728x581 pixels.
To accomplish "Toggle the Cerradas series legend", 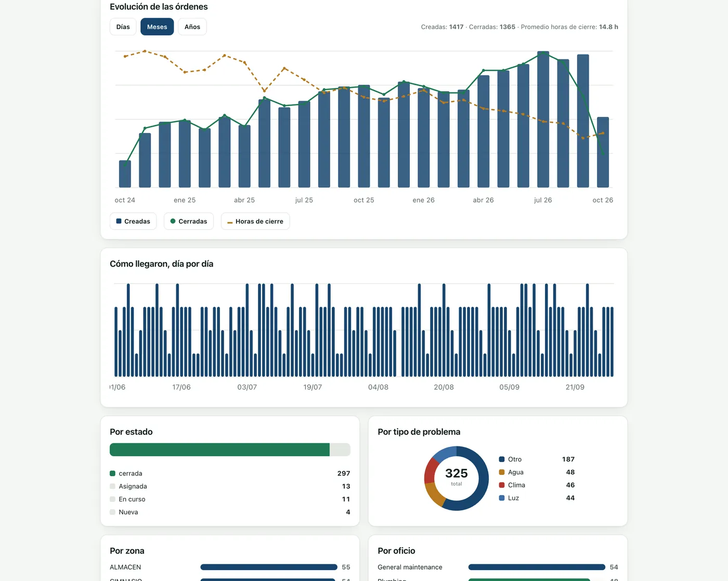I will (189, 221).
